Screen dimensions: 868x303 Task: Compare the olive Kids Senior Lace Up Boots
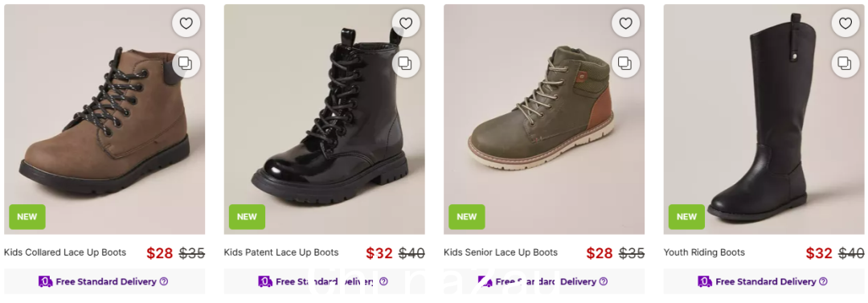click(x=625, y=63)
